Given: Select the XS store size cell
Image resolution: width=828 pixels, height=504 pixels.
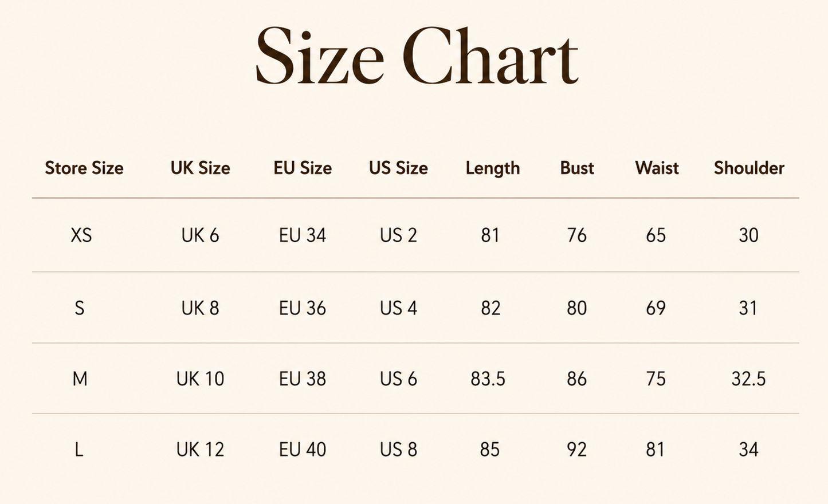Looking at the screenshot, I should (81, 235).
